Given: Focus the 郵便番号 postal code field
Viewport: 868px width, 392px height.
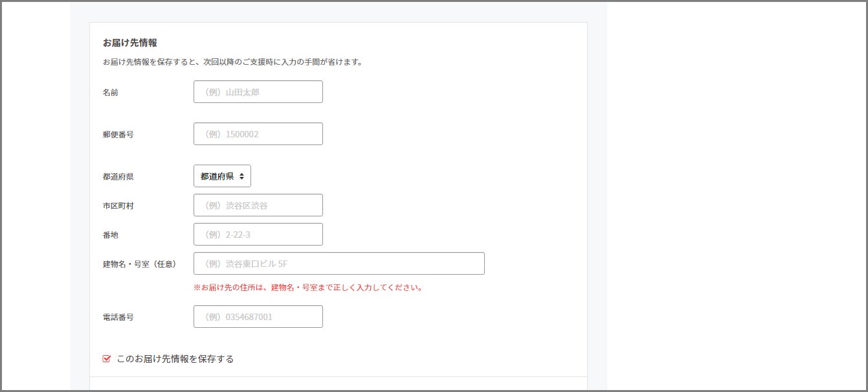Looking at the screenshot, I should point(258,134).
